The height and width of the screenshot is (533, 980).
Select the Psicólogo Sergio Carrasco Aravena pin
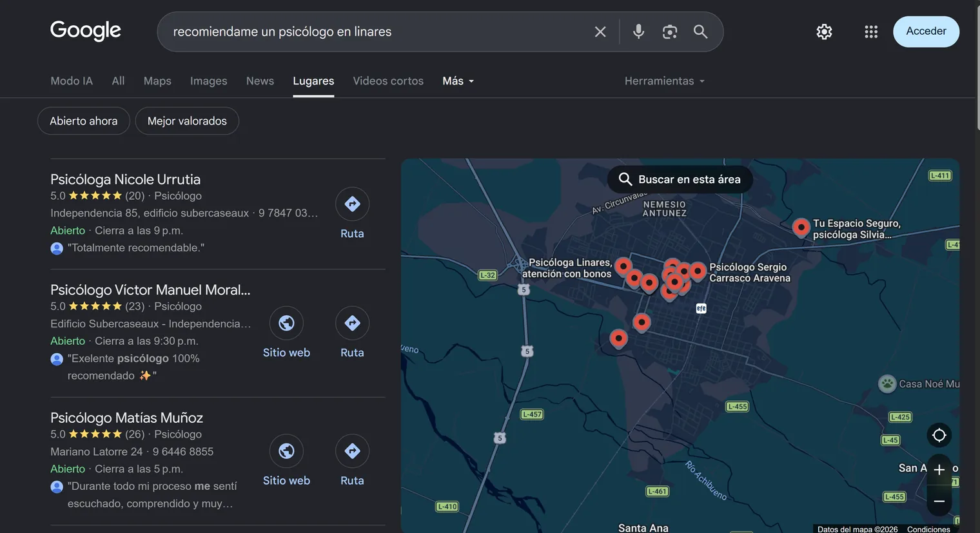697,271
